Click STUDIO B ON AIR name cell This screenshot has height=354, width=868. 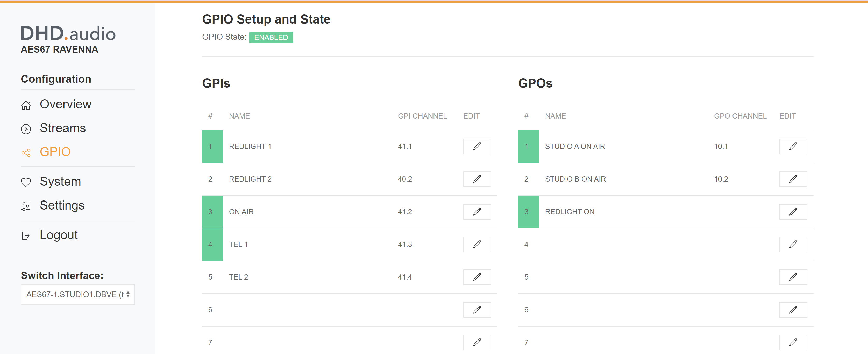(575, 179)
